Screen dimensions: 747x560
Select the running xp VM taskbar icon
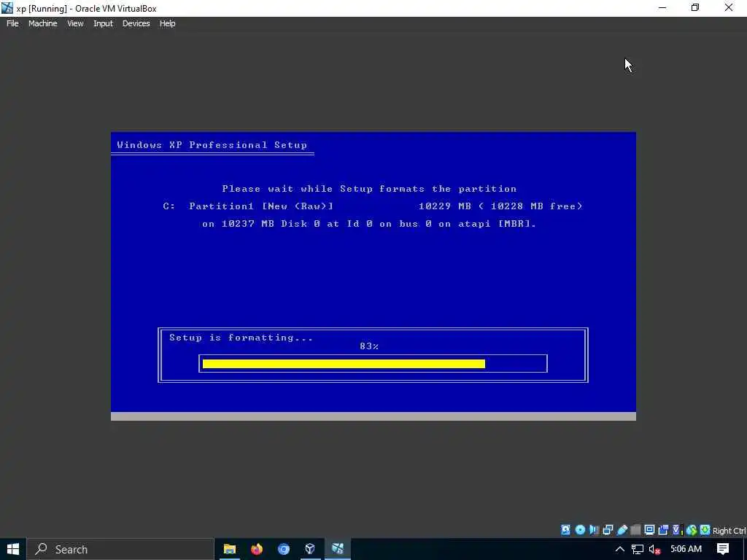pyautogui.click(x=338, y=549)
